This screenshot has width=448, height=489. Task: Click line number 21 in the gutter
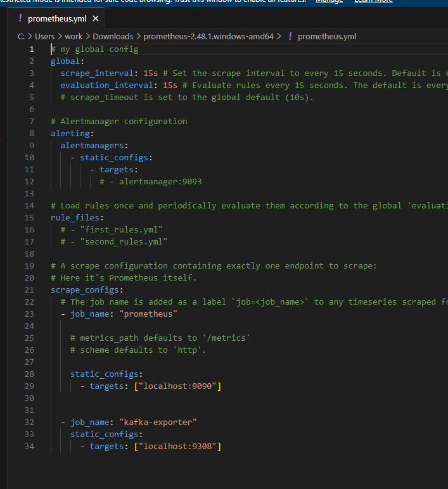click(29, 289)
